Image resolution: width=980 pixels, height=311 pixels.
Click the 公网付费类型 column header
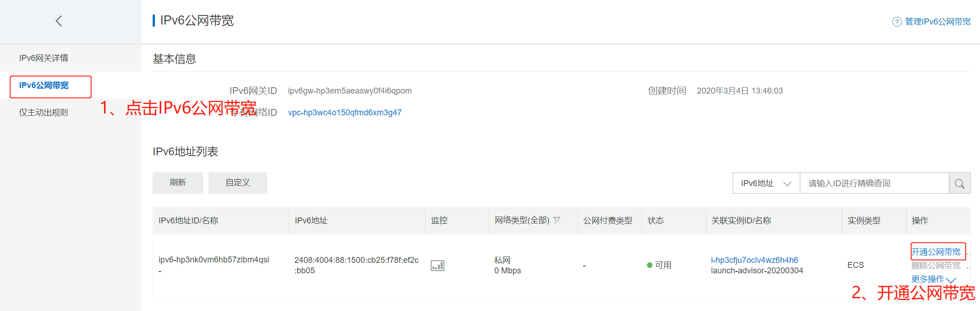click(607, 221)
